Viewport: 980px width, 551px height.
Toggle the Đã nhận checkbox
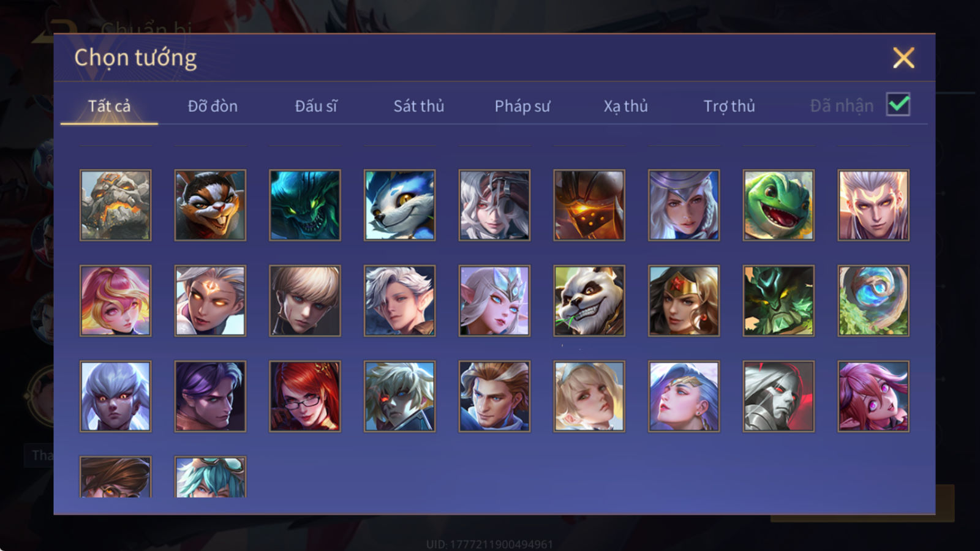coord(898,105)
